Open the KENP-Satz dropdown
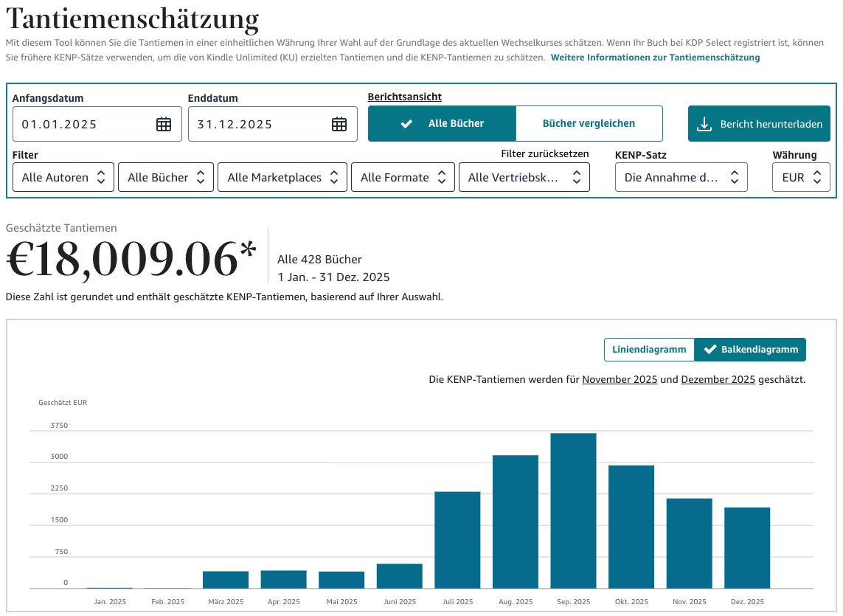Image resolution: width=843 pixels, height=616 pixels. (x=681, y=177)
